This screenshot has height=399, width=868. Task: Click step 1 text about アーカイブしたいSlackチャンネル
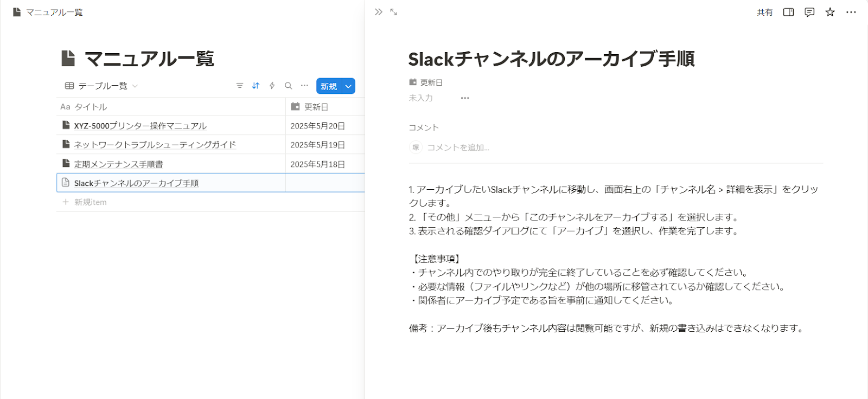pos(614,196)
